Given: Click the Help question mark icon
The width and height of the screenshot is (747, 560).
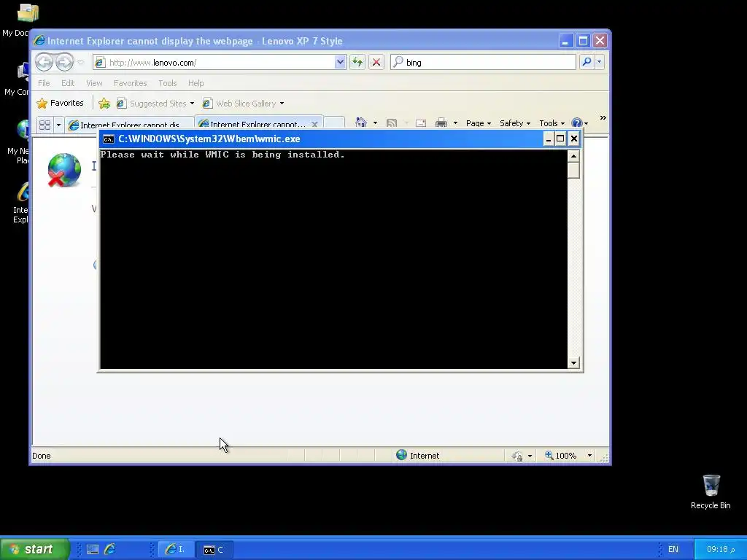Looking at the screenshot, I should [x=576, y=122].
